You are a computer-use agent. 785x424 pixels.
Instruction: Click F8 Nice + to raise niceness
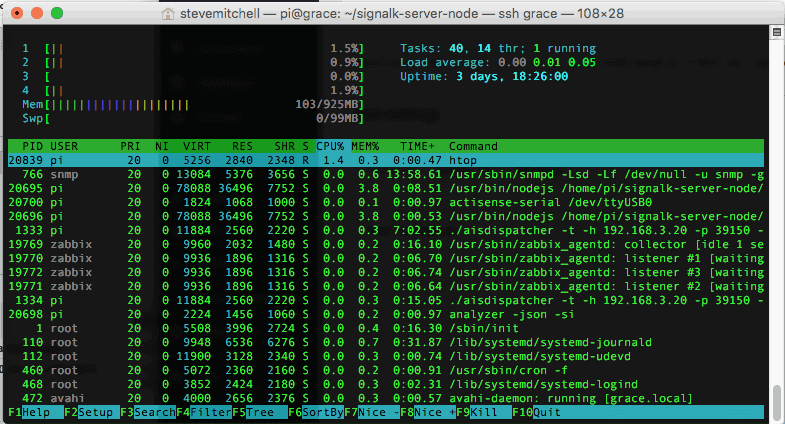pos(429,412)
